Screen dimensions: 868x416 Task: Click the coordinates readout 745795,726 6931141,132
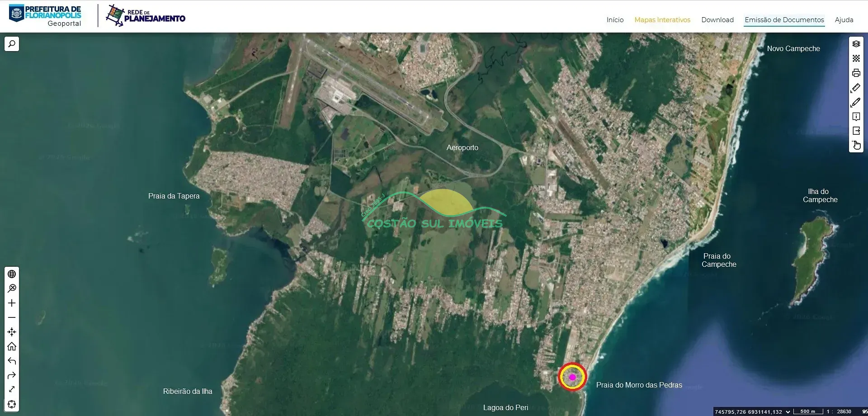(748, 412)
